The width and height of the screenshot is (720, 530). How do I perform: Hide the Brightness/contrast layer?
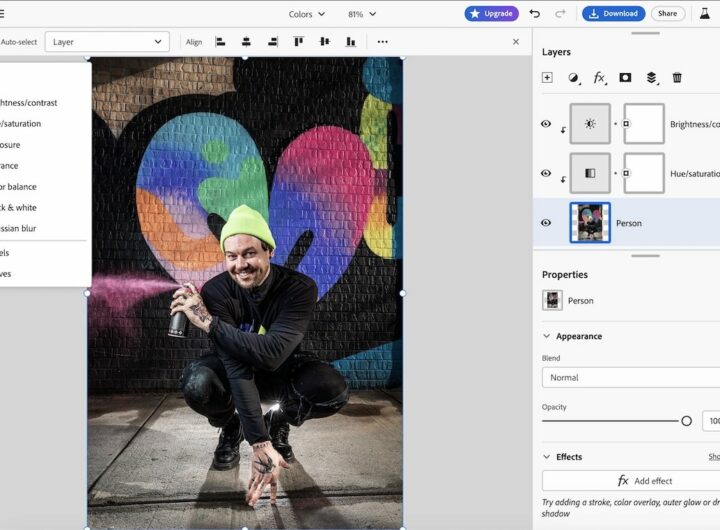[546, 124]
